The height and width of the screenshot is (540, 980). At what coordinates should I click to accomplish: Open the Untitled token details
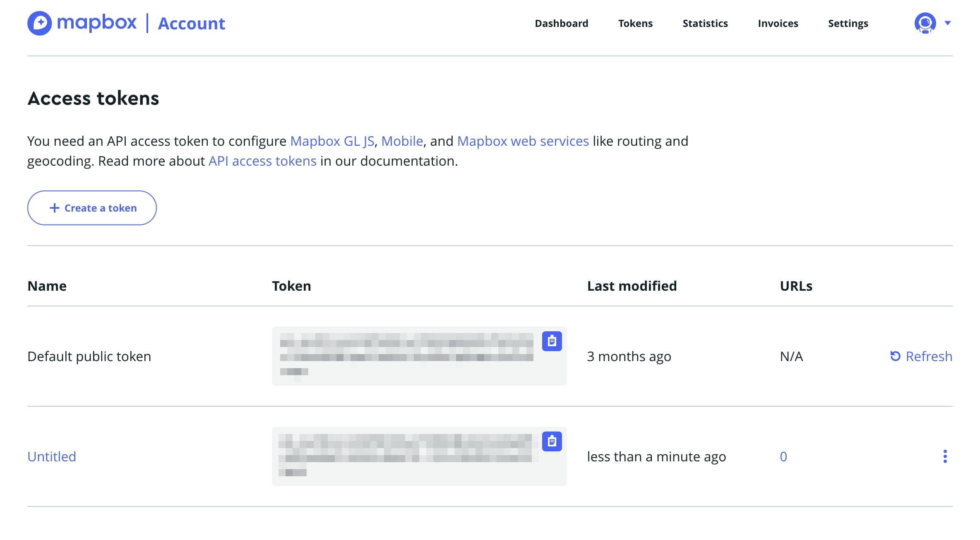(x=52, y=456)
